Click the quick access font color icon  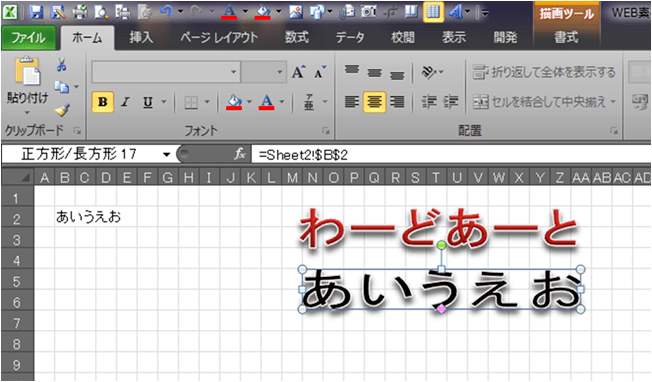tap(229, 12)
